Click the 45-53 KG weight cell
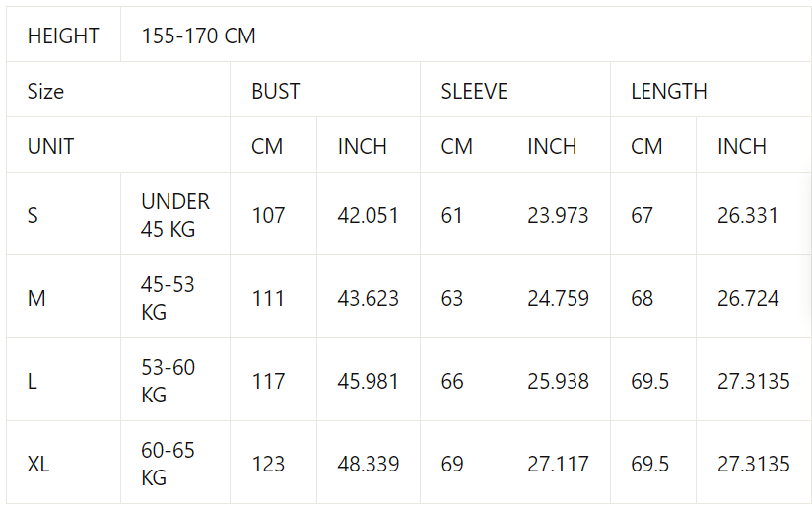Screen dimensions: 812x507 pyautogui.click(x=169, y=298)
